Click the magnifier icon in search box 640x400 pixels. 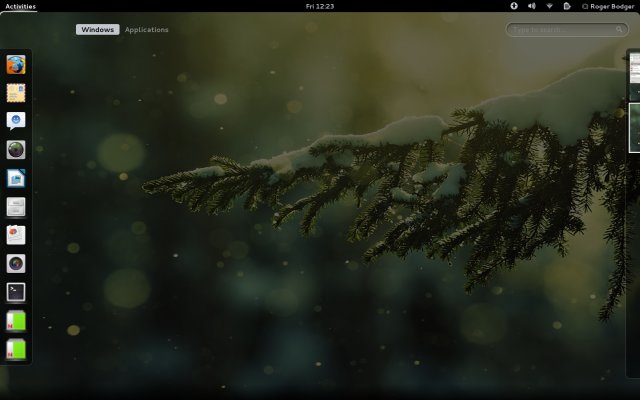click(x=619, y=29)
